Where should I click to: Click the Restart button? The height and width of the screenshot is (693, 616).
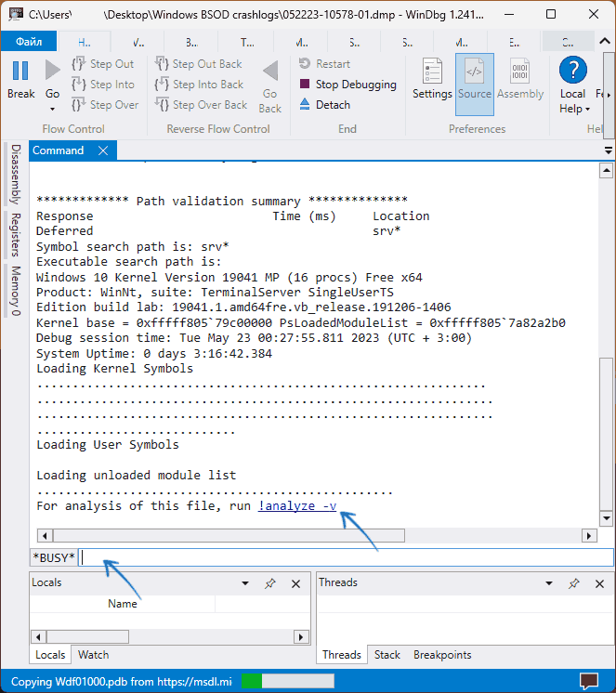click(324, 64)
